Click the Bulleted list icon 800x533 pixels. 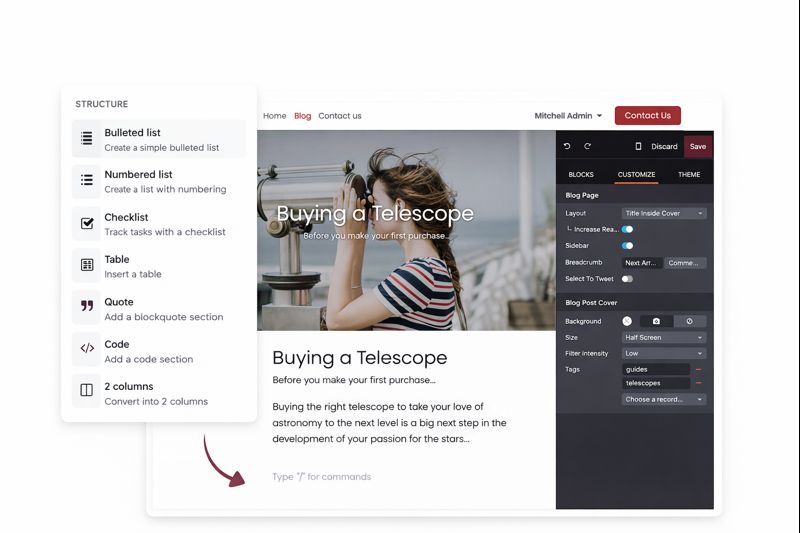pos(87,139)
